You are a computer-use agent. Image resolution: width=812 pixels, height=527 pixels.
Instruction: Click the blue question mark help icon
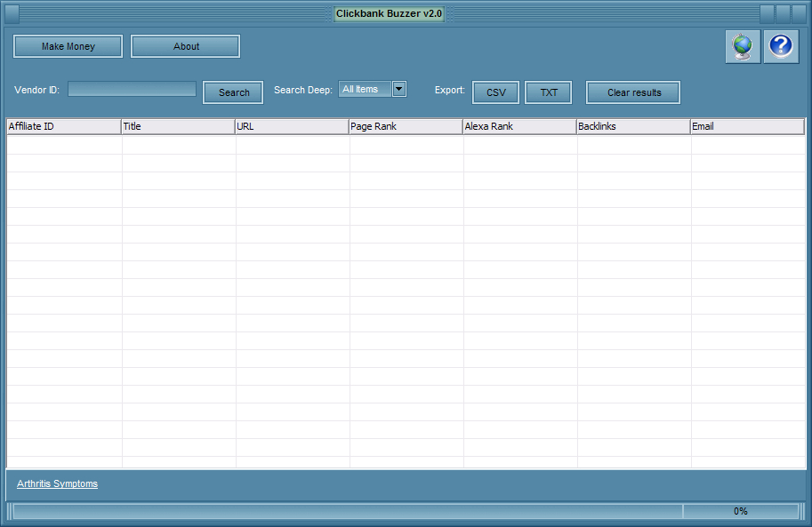pos(781,46)
